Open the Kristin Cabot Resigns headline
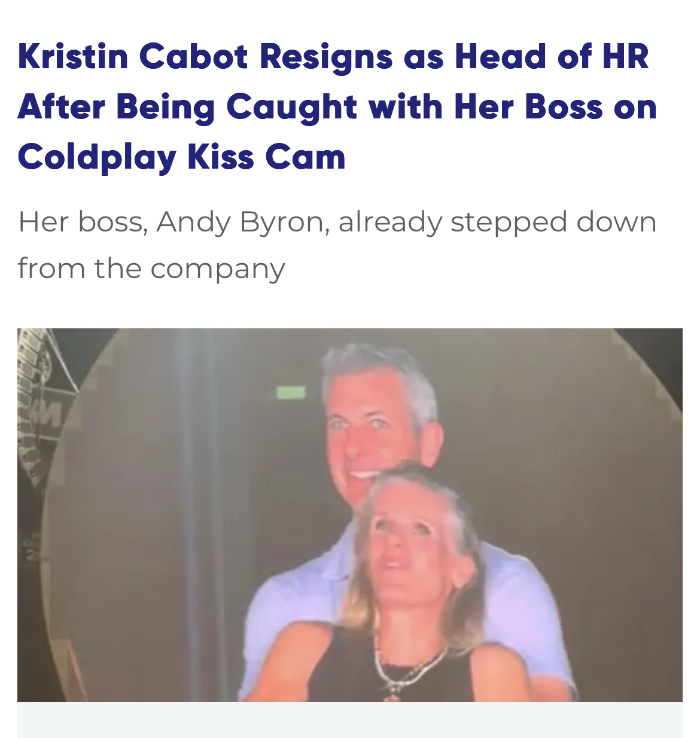700x738 pixels. point(337,106)
